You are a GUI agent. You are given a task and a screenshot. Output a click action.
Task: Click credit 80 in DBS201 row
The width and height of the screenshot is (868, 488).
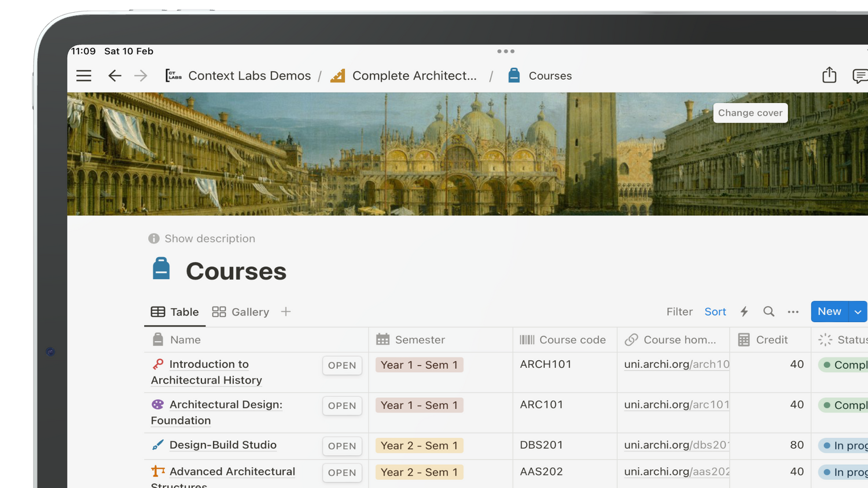click(x=797, y=445)
